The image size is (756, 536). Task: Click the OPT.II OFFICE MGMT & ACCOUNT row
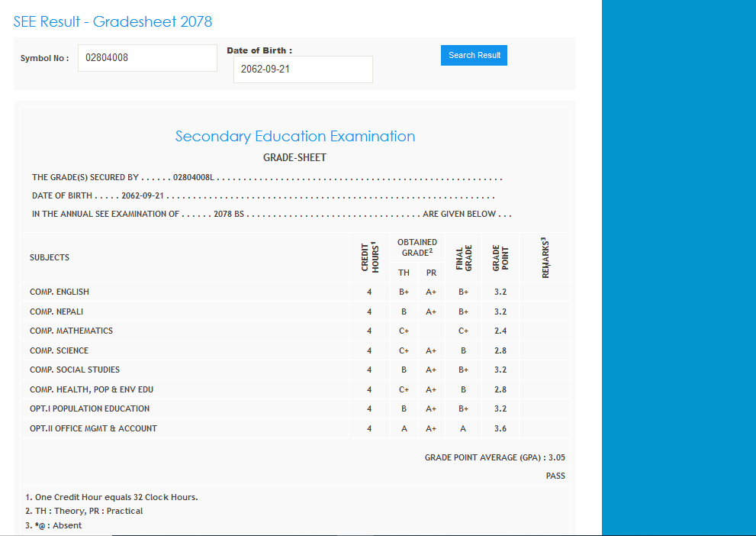pos(93,428)
